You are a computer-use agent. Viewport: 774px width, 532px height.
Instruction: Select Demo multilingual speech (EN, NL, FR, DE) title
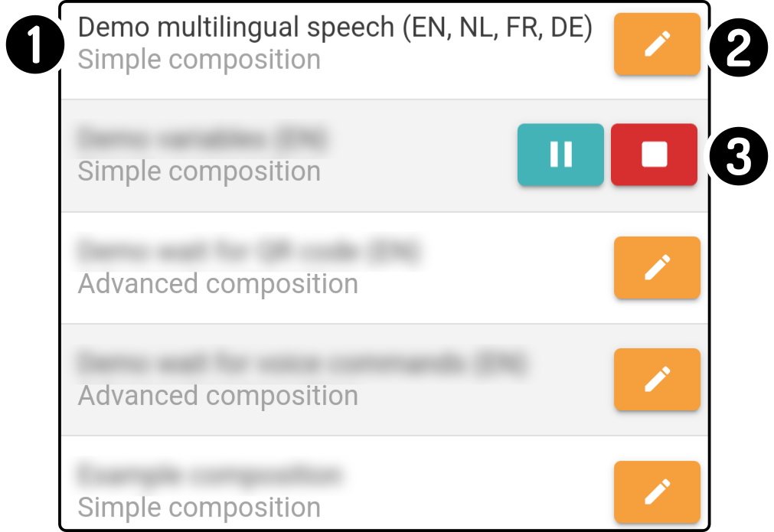coord(335,27)
